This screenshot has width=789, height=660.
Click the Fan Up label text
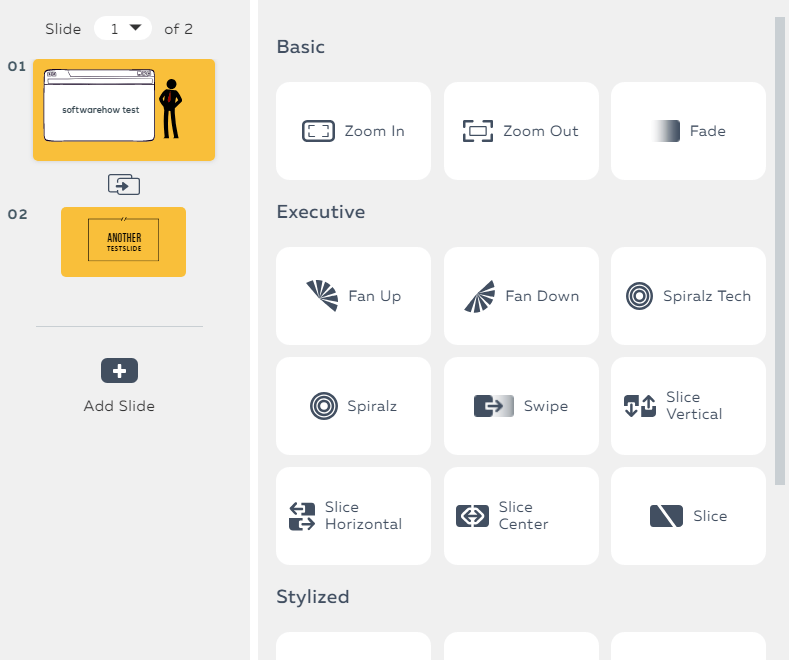click(375, 296)
